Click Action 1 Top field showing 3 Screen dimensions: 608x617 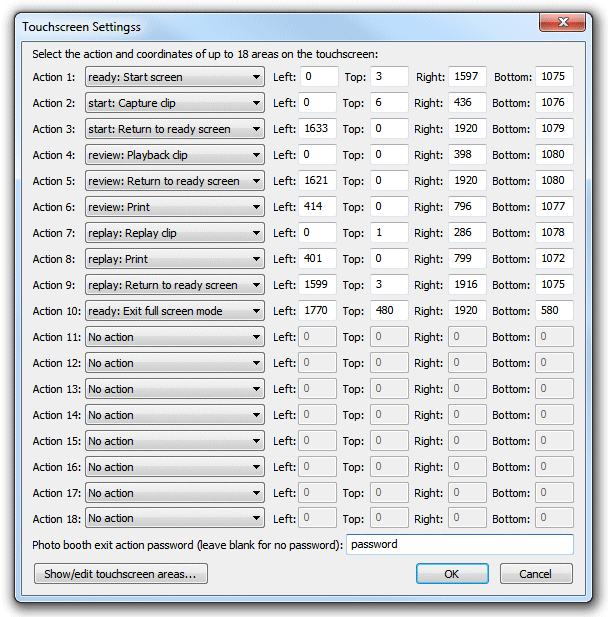389,76
